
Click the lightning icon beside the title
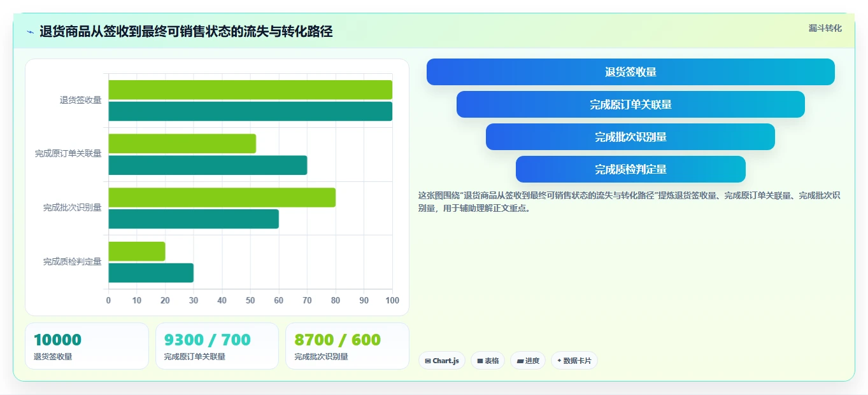coord(31,32)
